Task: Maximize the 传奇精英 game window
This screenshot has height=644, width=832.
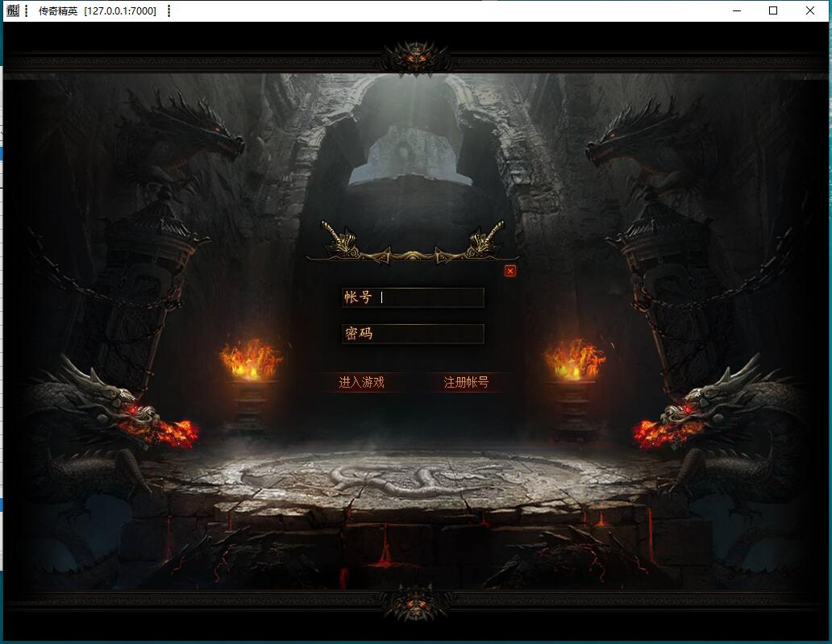Action: pos(773,10)
